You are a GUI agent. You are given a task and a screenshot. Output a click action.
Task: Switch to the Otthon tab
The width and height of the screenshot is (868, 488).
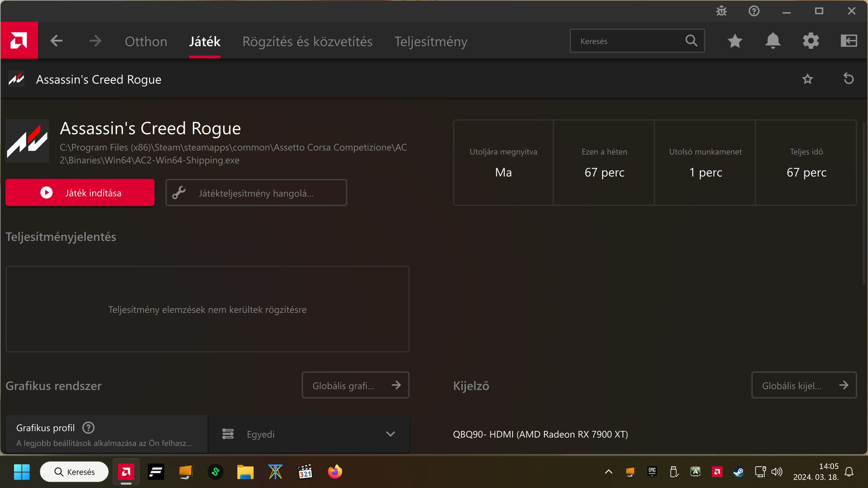(146, 41)
